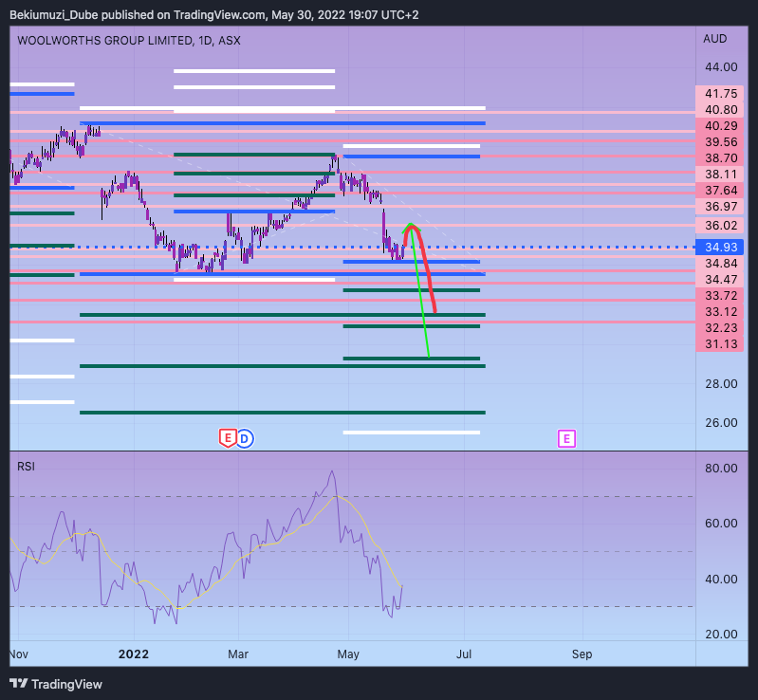Click the blue dividend D marker
This screenshot has height=700, width=758.
click(x=245, y=439)
